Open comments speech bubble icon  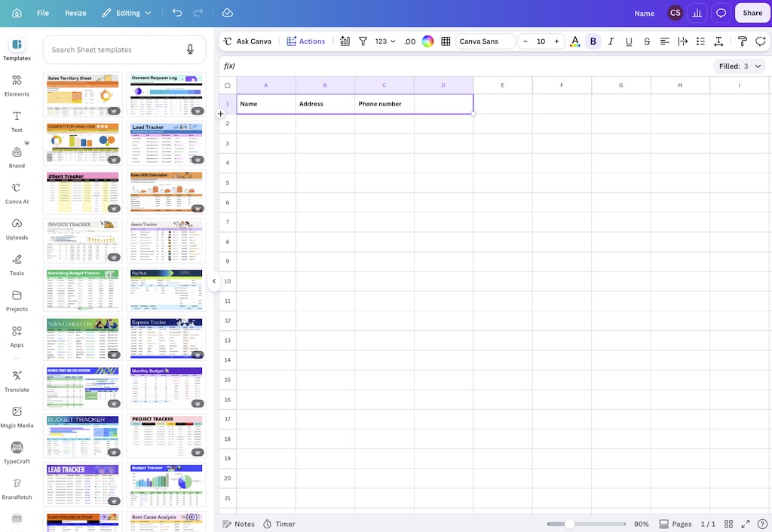[721, 14]
